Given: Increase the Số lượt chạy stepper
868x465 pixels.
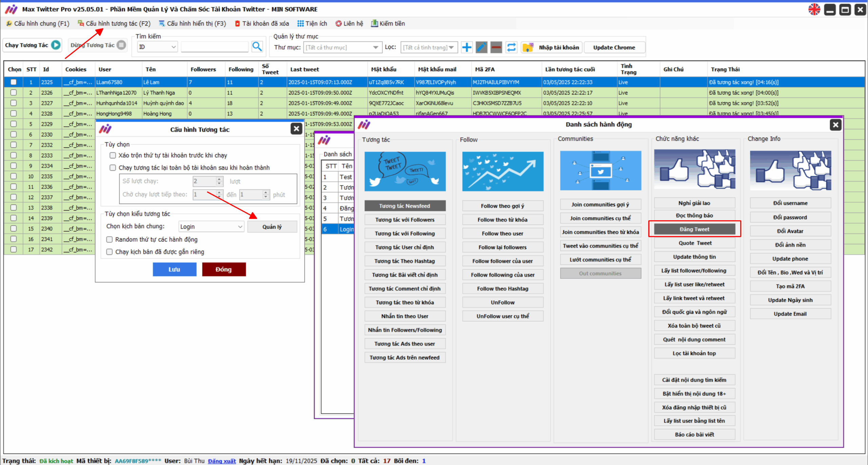Looking at the screenshot, I should 219,179.
